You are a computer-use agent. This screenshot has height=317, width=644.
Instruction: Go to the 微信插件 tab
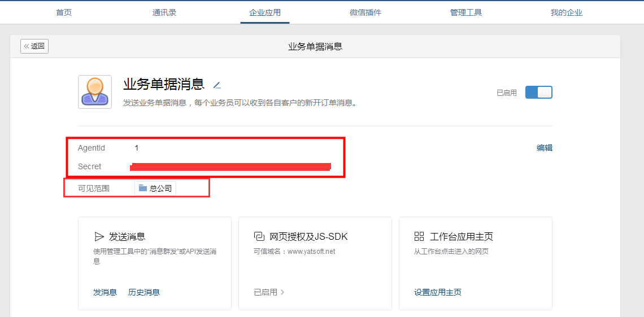(365, 12)
